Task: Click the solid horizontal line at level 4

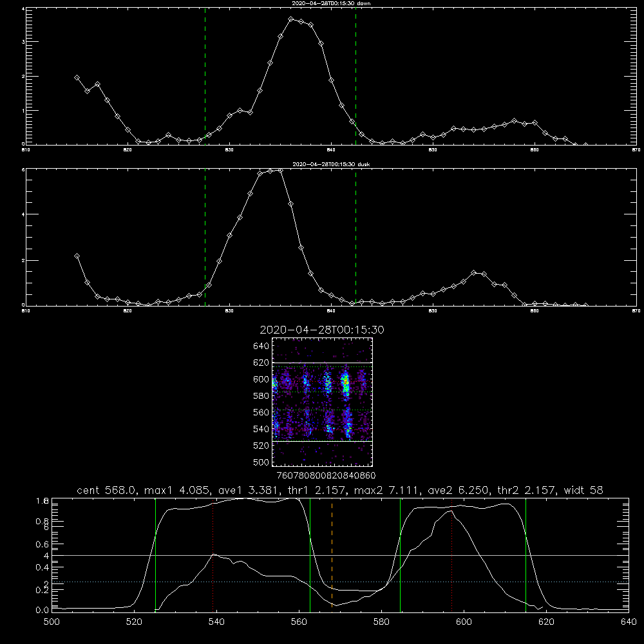Action: click(340, 555)
